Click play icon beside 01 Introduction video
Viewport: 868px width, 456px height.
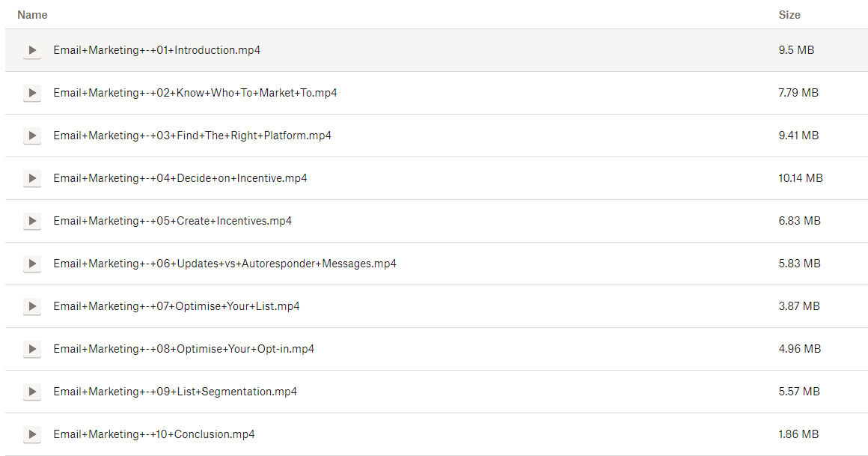(31, 51)
